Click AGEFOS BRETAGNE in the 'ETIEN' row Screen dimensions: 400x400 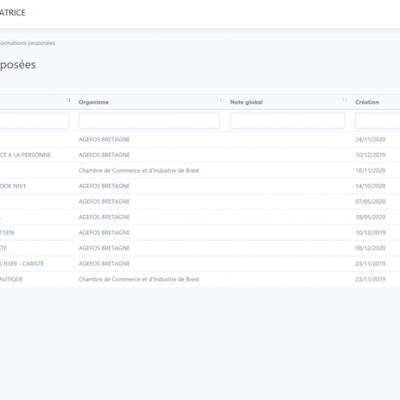pos(104,233)
